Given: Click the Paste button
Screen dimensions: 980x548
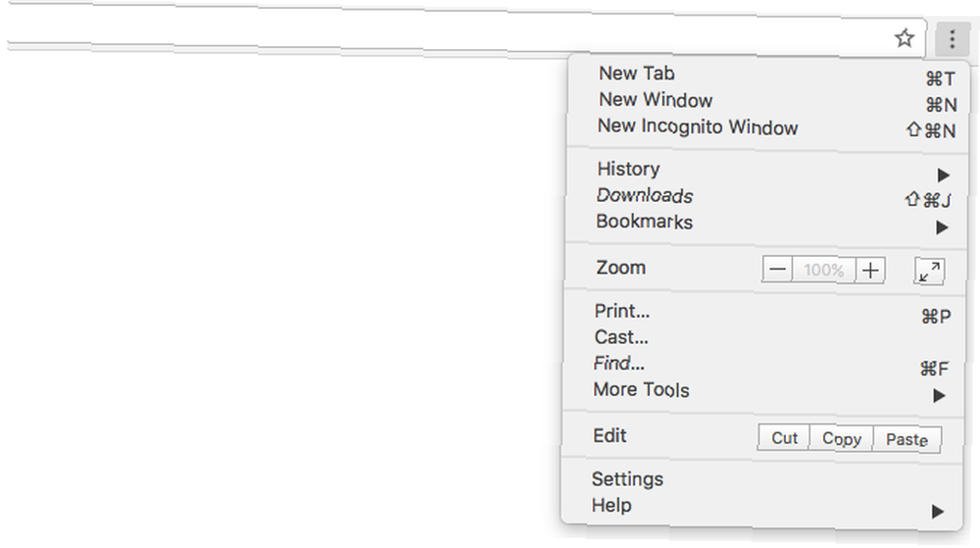Looking at the screenshot, I should [906, 440].
